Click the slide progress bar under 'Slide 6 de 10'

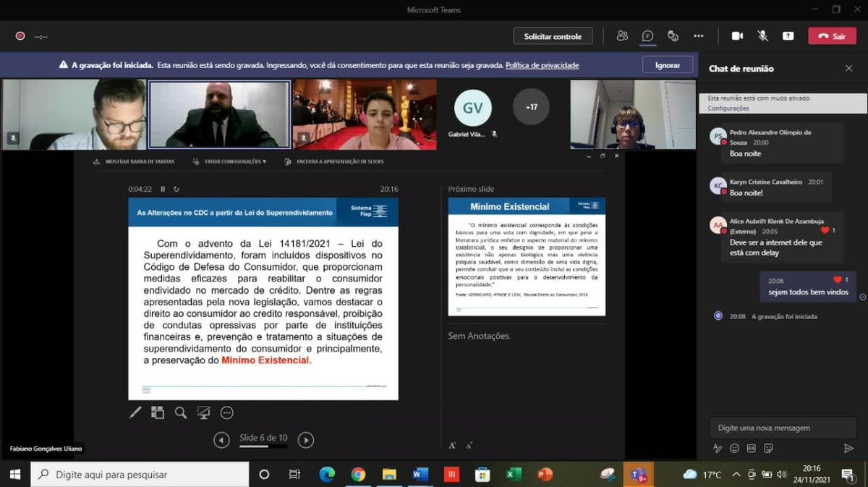point(263,446)
